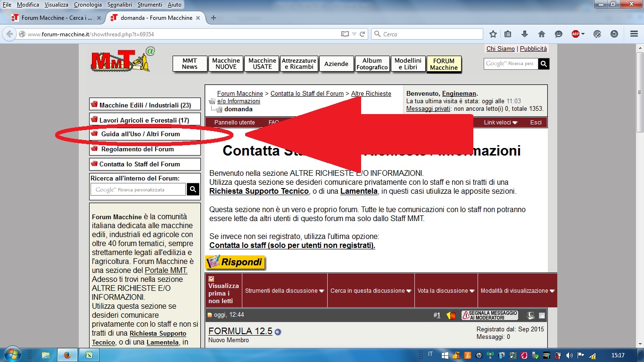Screen dimensions: 644x362
Task: Click the bookmark star icon
Action: (493, 34)
